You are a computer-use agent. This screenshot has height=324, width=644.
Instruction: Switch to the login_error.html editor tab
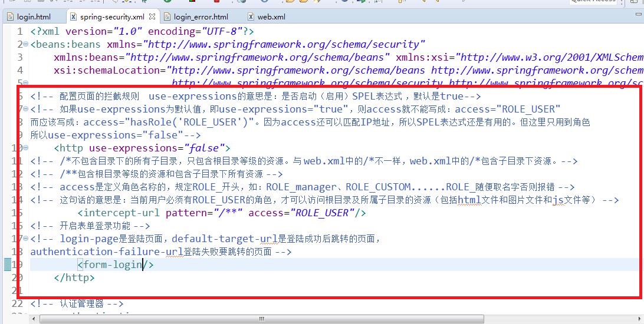pos(196,17)
